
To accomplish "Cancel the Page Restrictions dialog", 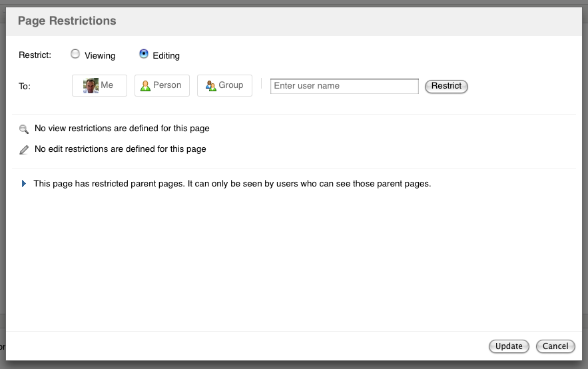I will [555, 346].
